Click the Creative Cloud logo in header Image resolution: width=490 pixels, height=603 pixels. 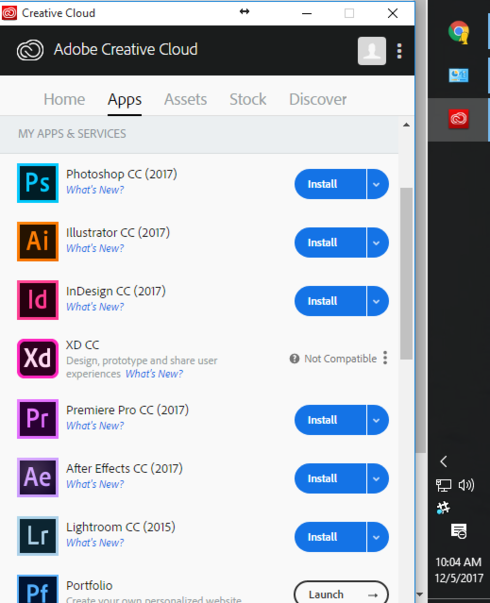click(x=30, y=50)
